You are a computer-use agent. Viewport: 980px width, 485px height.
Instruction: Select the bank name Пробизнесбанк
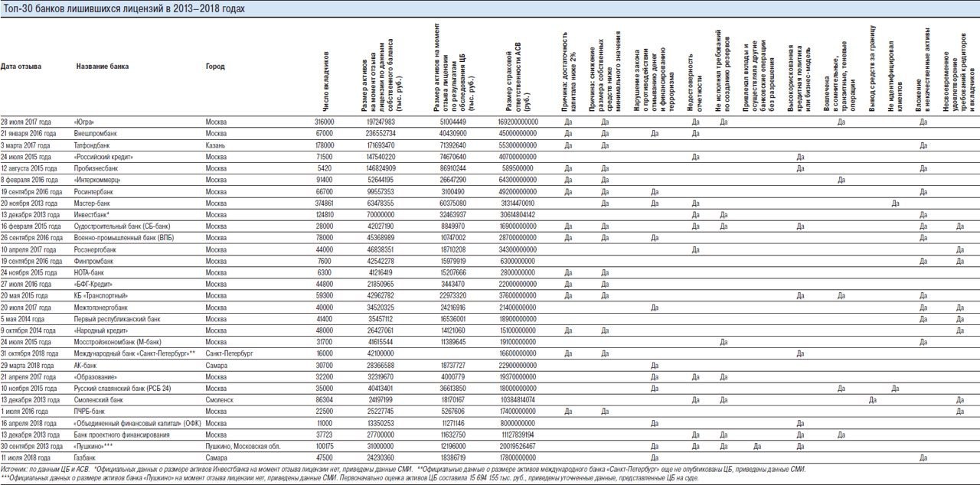point(96,168)
